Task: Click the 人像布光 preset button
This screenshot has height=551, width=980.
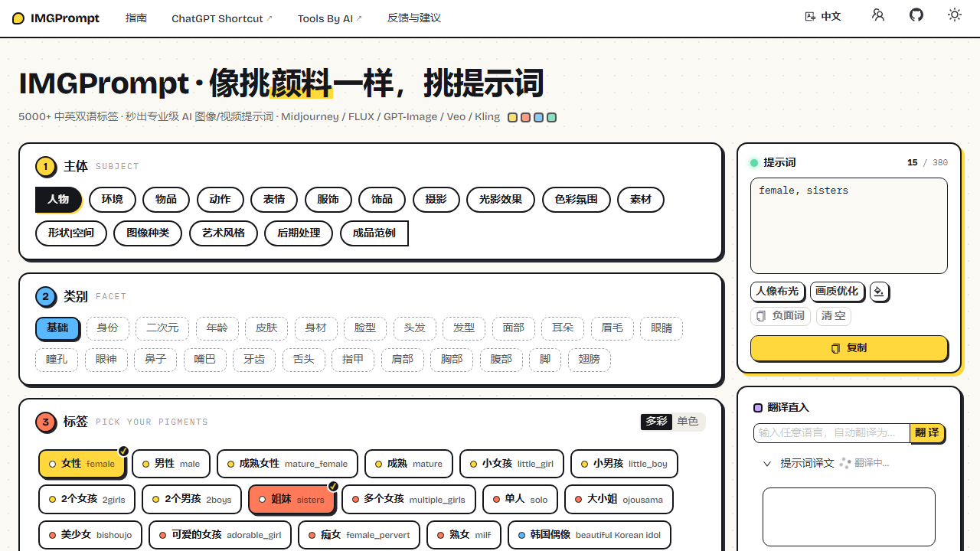Action: pyautogui.click(x=777, y=292)
